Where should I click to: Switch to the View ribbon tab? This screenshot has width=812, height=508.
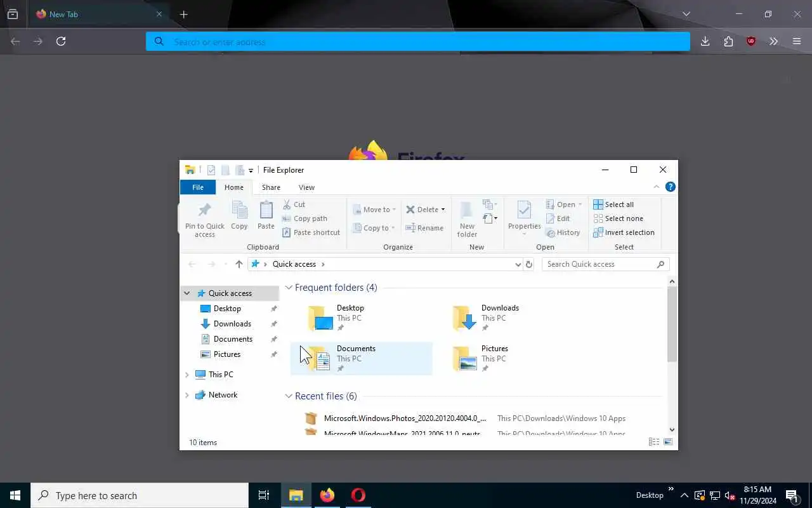click(306, 187)
